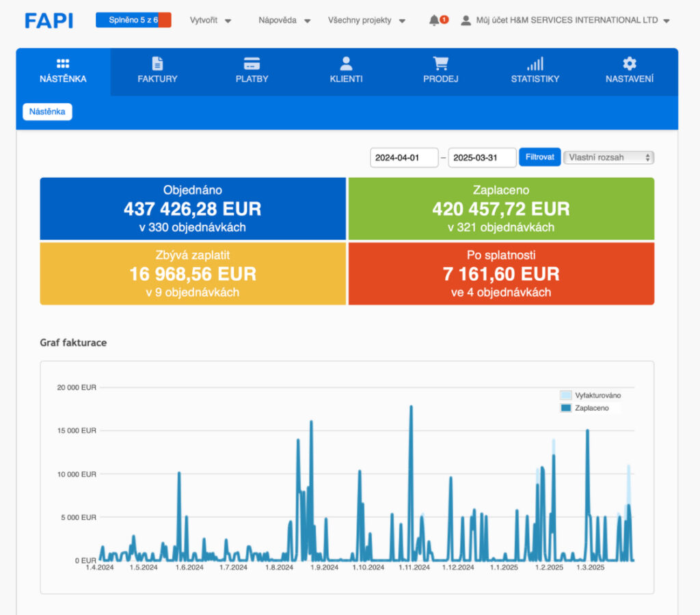This screenshot has height=615, width=700.
Task: Expand the Nápověda help menu
Action: (x=284, y=20)
